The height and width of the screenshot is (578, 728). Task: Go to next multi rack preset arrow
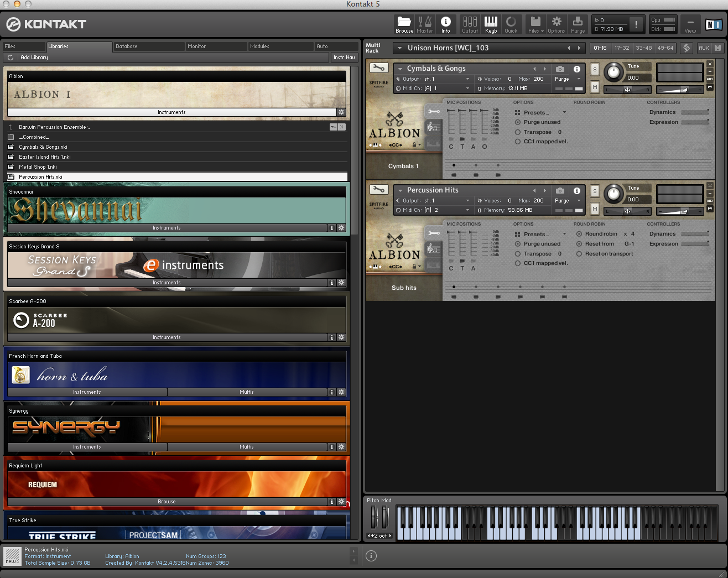pyautogui.click(x=579, y=48)
